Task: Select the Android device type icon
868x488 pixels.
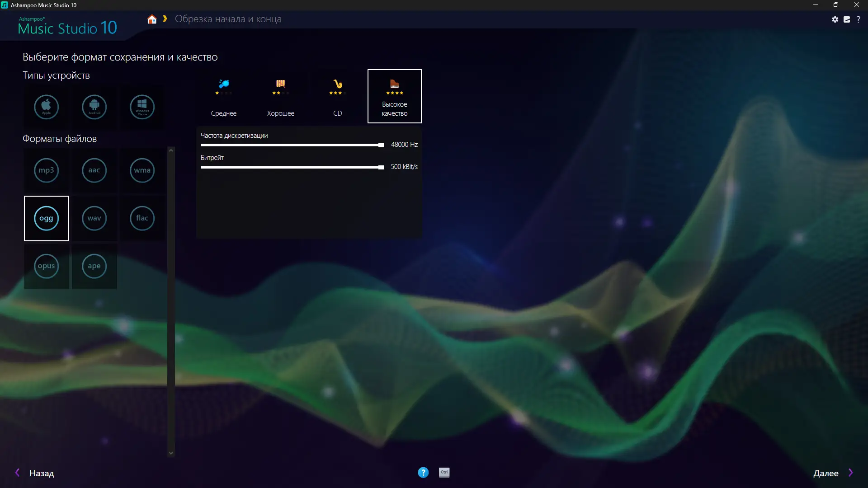Action: 94,107
